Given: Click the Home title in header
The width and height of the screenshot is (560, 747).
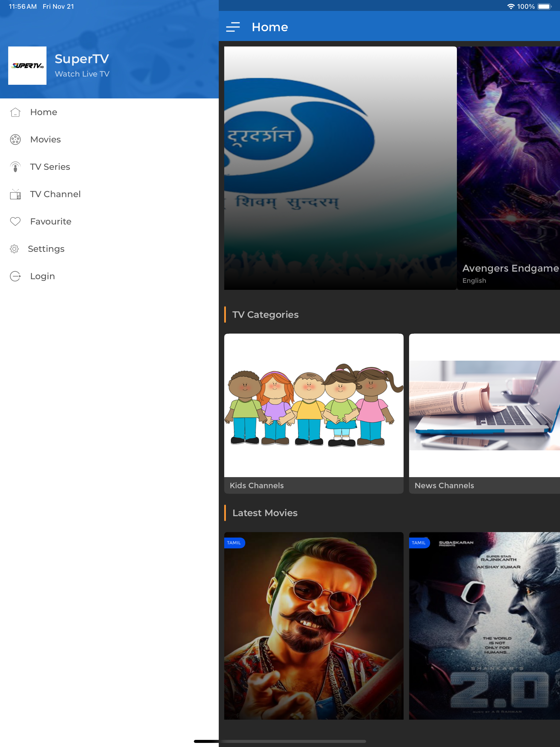Looking at the screenshot, I should 270,27.
